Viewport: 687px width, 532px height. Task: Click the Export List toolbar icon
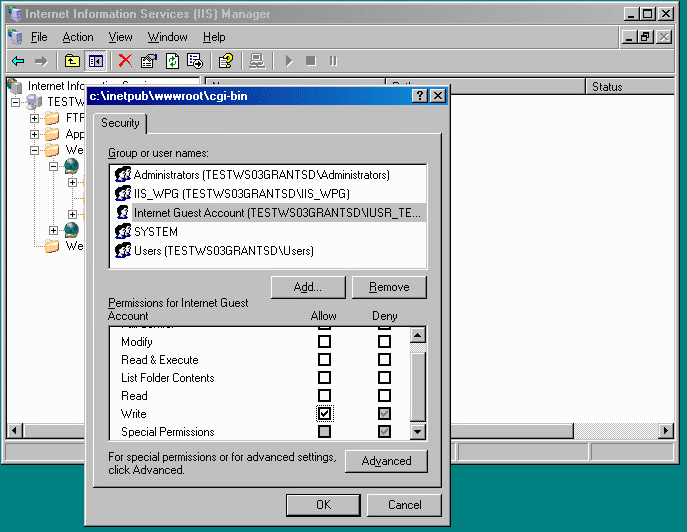[195, 61]
